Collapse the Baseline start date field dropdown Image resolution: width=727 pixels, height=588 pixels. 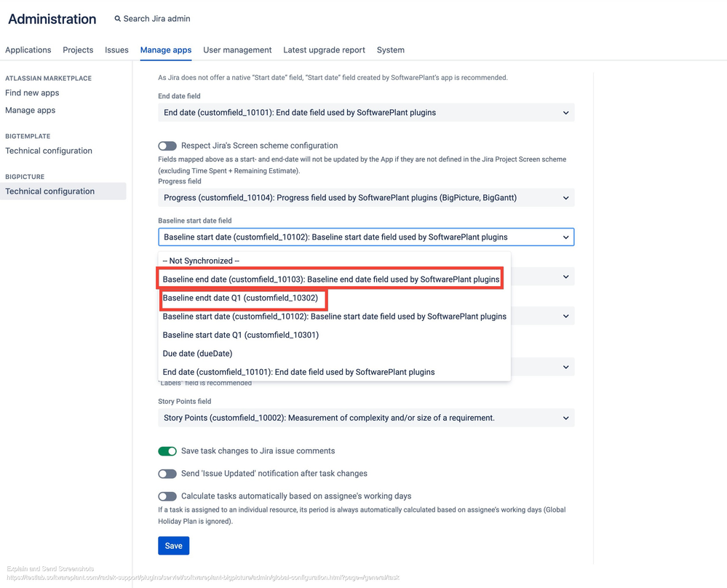click(366, 237)
